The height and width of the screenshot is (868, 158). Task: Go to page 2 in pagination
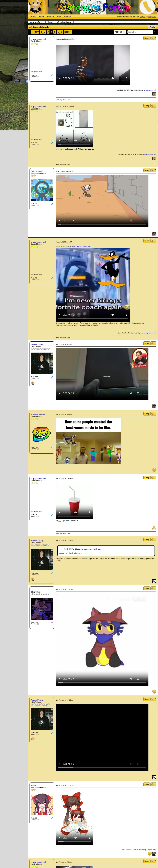[x=44, y=32]
